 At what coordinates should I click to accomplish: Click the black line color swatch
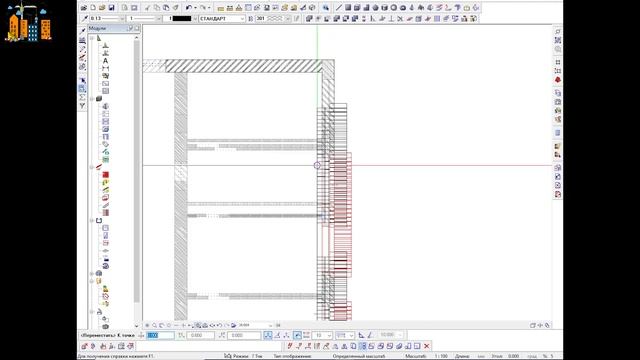pyautogui.click(x=181, y=19)
